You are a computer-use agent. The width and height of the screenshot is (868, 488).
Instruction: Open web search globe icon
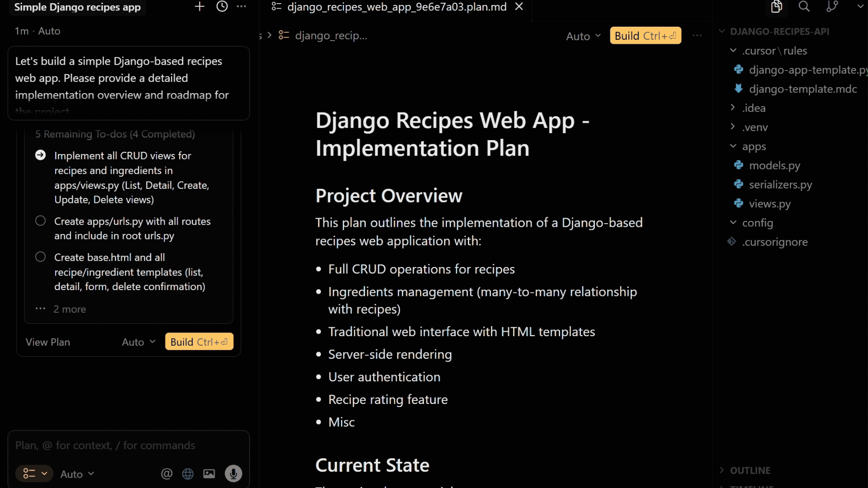click(188, 474)
